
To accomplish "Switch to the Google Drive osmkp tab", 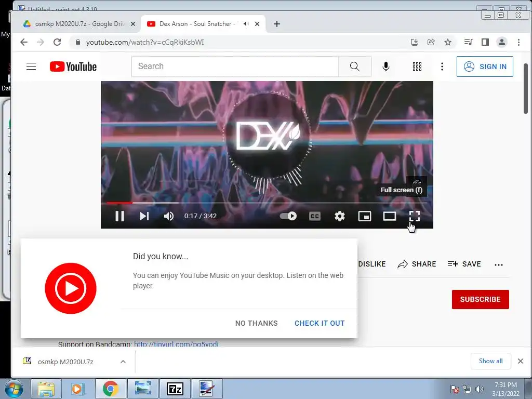I will (79, 24).
